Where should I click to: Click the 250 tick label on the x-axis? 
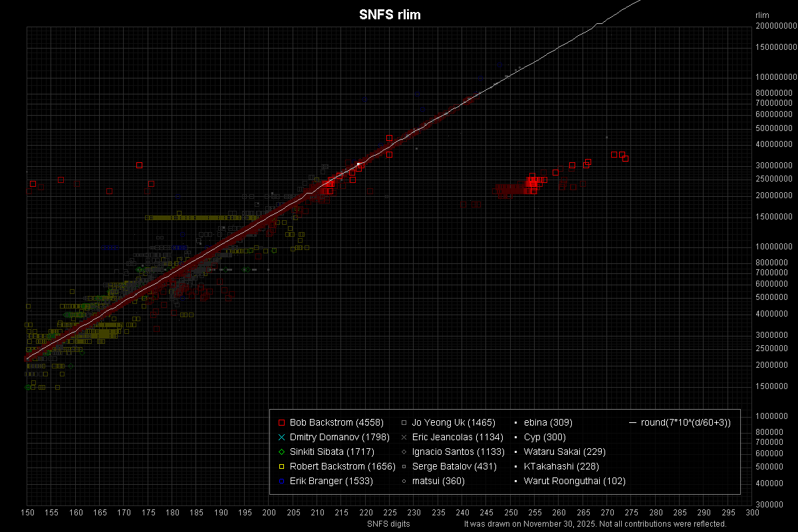[511, 512]
